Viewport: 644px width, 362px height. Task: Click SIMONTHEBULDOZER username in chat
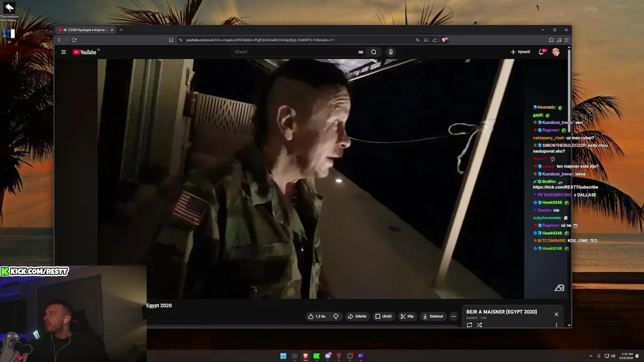coord(563,145)
